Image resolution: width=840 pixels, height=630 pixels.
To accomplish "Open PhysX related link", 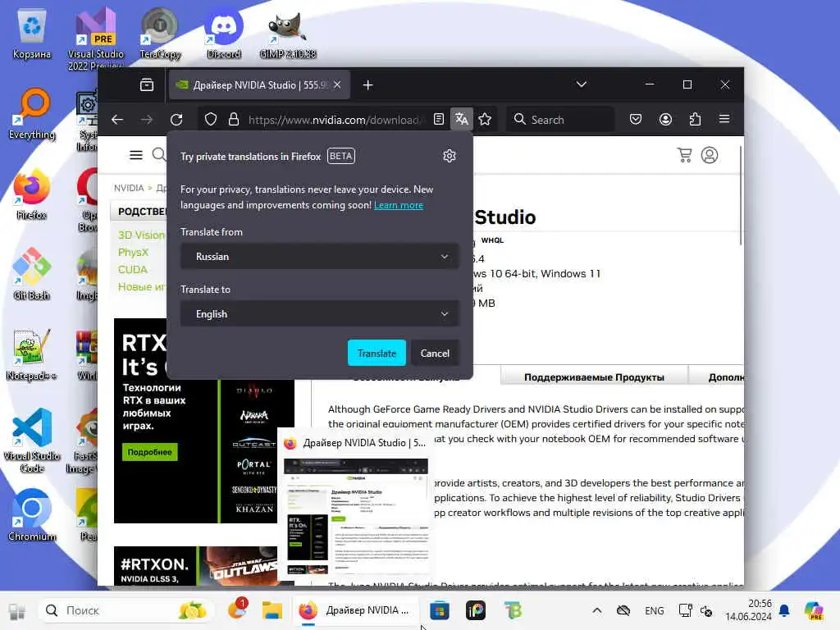I will pos(133,253).
